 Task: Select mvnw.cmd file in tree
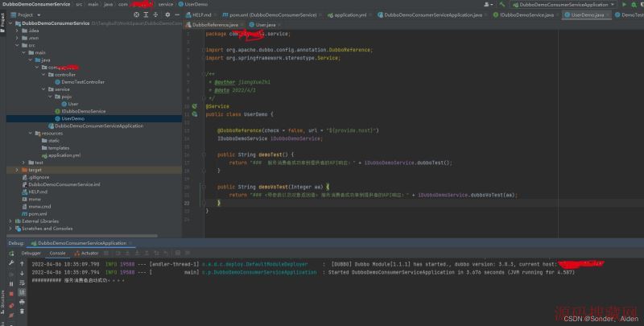tap(36, 207)
